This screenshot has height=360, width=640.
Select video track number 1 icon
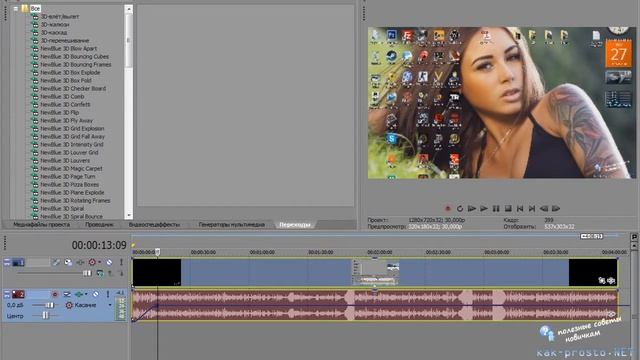click(18, 262)
